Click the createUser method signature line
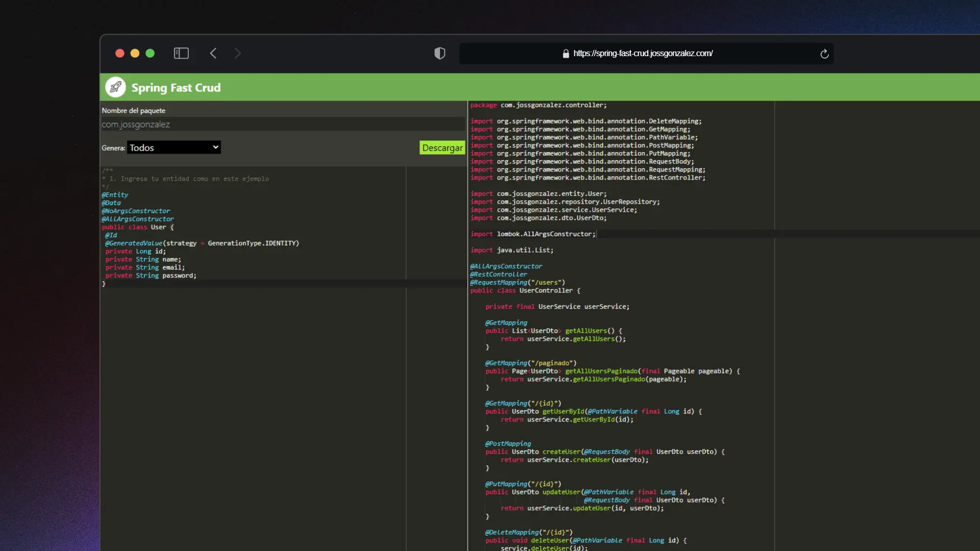This screenshot has height=551, width=980. point(605,452)
